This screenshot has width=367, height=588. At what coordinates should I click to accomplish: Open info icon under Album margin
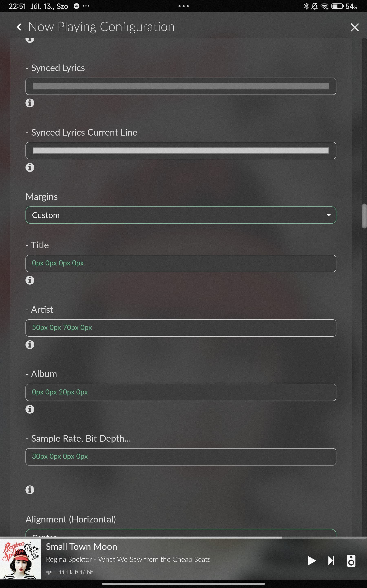pos(30,409)
